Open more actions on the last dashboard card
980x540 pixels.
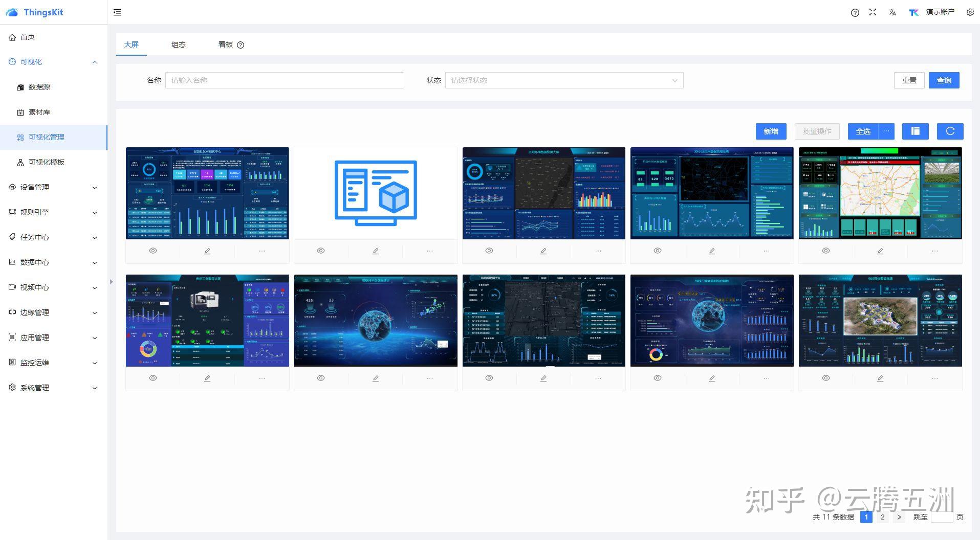click(935, 378)
